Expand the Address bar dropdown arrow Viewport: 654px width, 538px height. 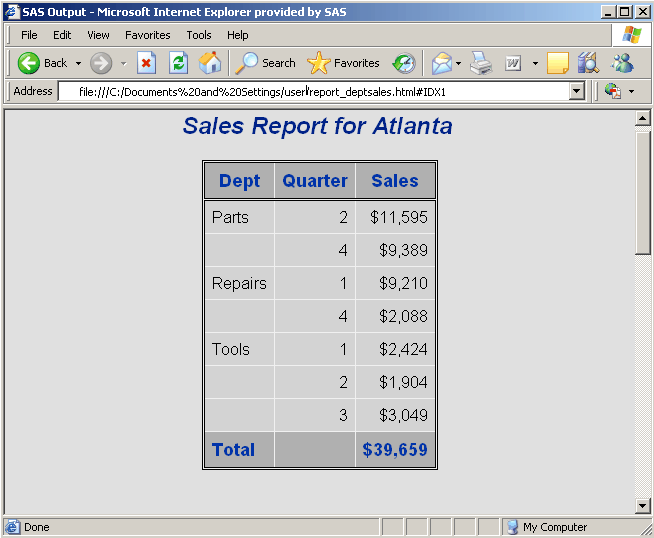[x=576, y=91]
